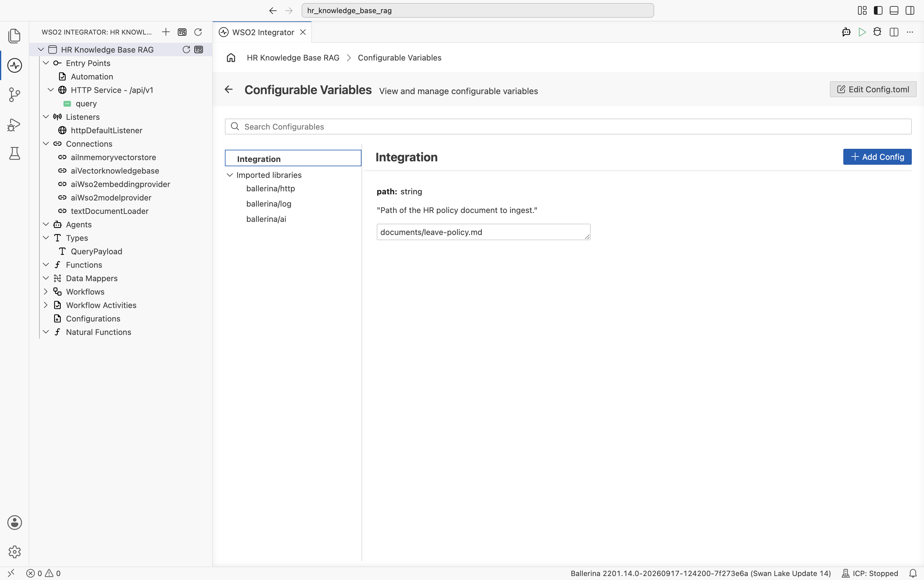The height and width of the screenshot is (580, 924).
Task: Expand the Workflow Activities node
Action: coord(46,305)
